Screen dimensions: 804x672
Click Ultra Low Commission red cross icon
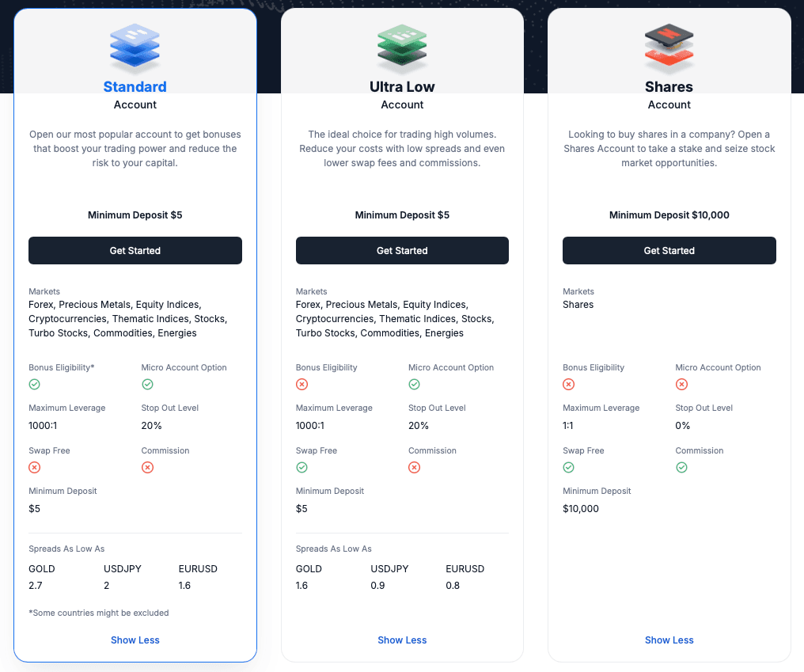(x=414, y=468)
